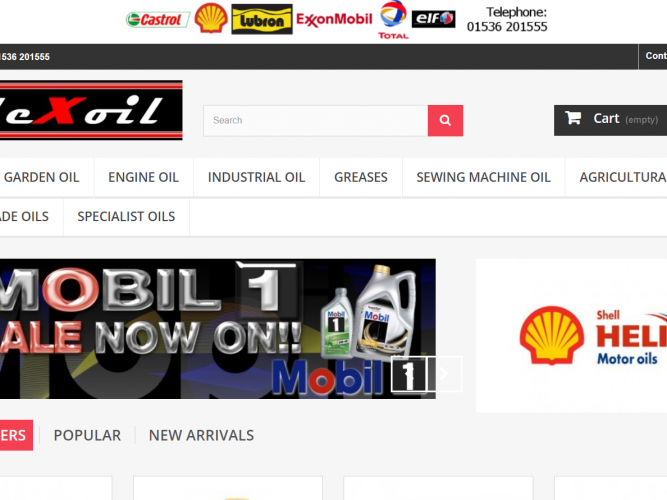Click the shopping cart icon
This screenshot has height=500, width=667.
pos(573,118)
